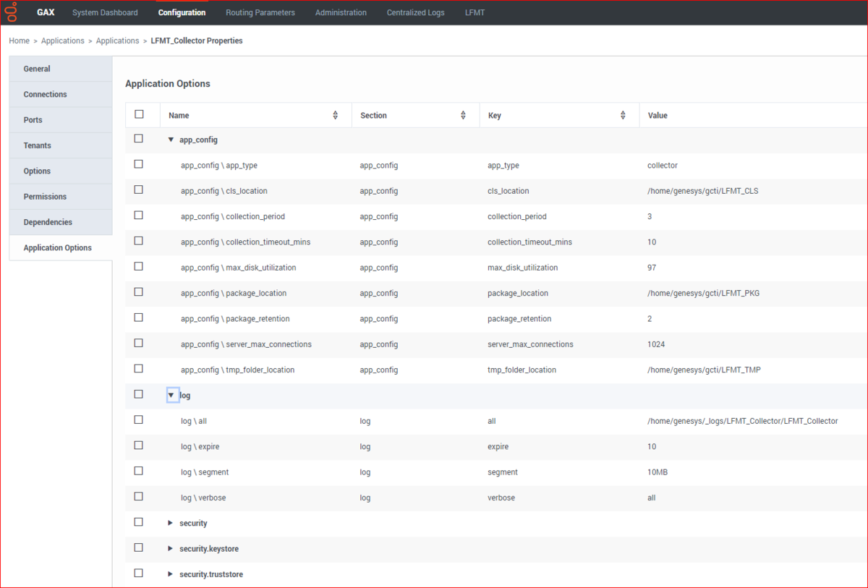Sort table by the Section column icon
This screenshot has width=868, height=588.
(463, 116)
